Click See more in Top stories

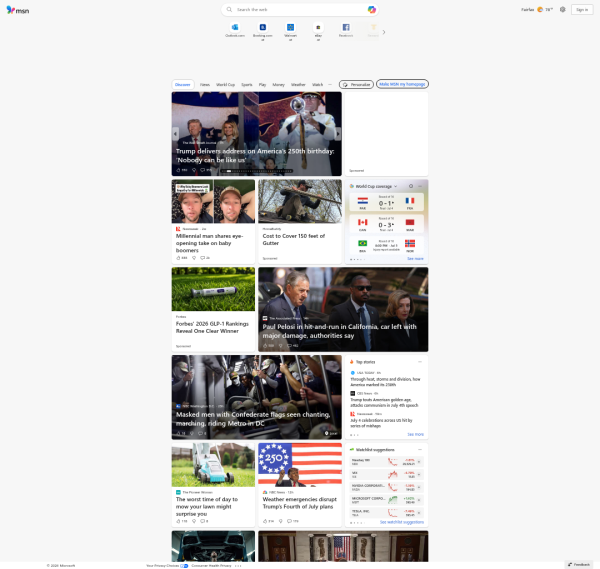pos(415,435)
